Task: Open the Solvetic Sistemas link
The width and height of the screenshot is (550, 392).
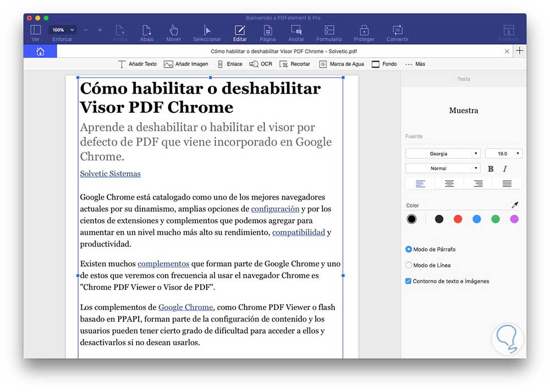Action: pyautogui.click(x=110, y=174)
